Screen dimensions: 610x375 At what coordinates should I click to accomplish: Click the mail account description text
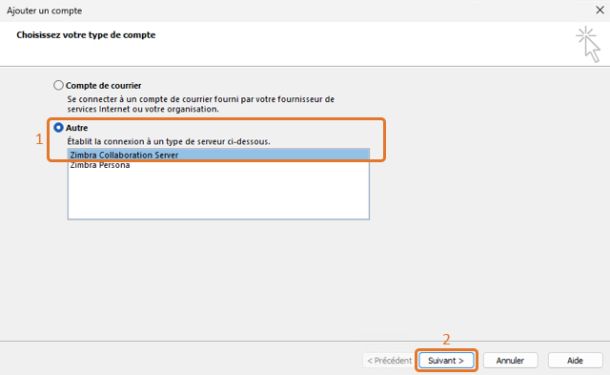coord(201,104)
